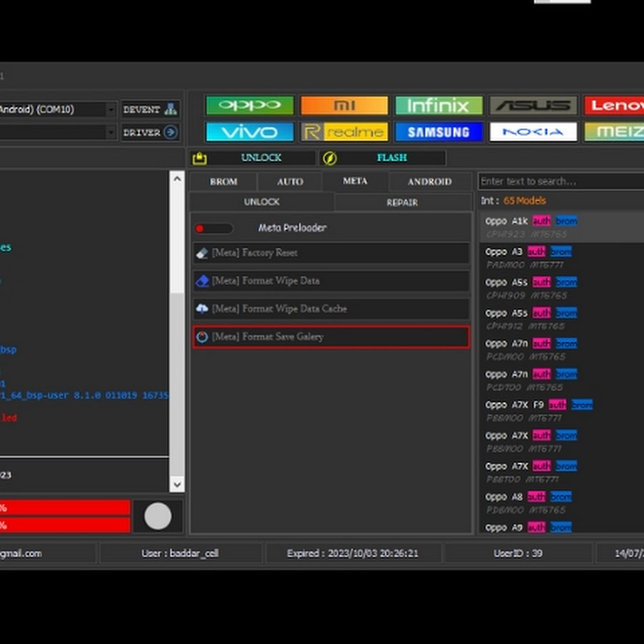Open the UNLOCK sub-tab

pos(262,202)
